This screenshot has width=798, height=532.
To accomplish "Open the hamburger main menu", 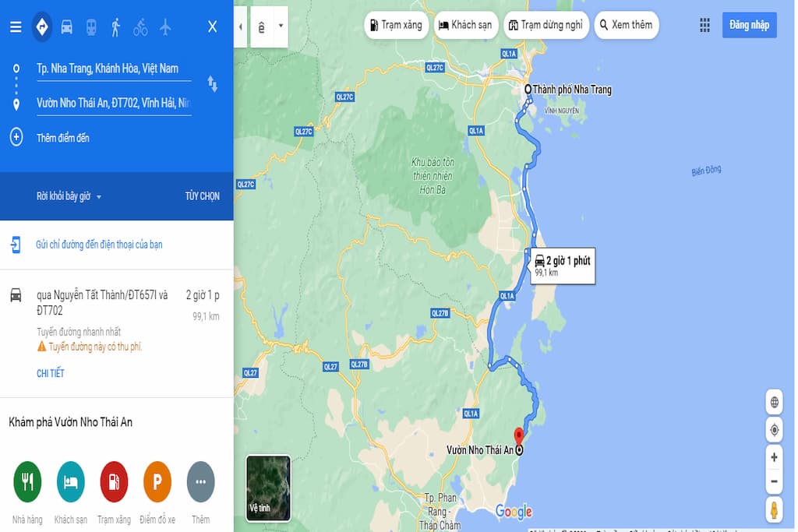I will point(16,26).
